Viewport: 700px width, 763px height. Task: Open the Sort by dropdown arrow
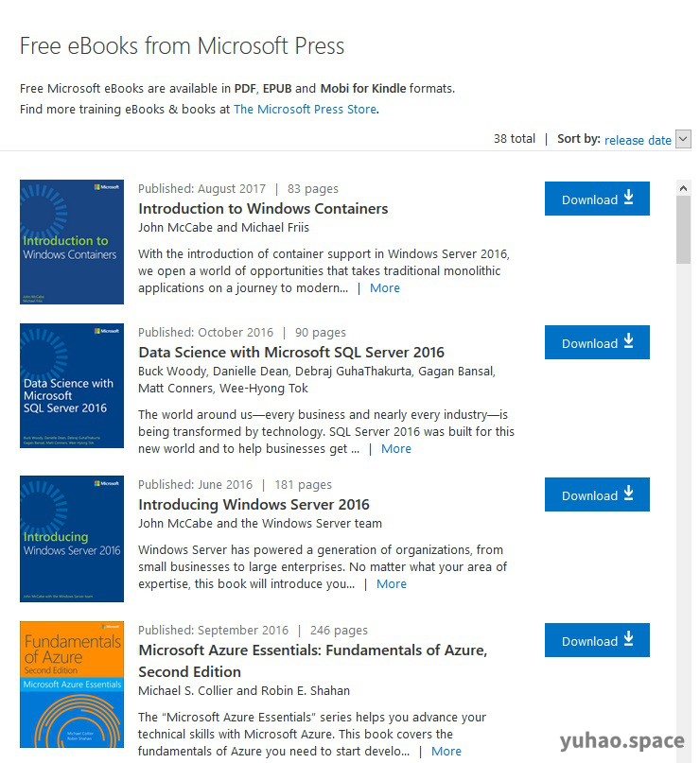coord(683,139)
